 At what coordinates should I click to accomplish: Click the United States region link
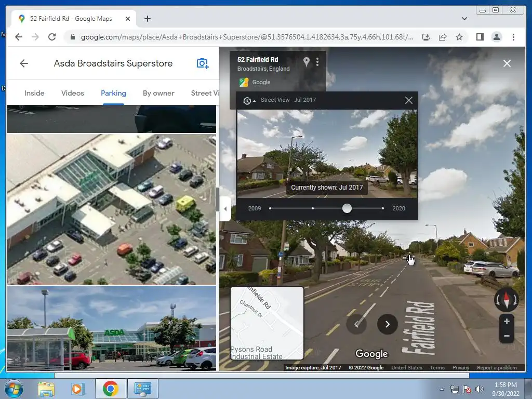(407, 367)
